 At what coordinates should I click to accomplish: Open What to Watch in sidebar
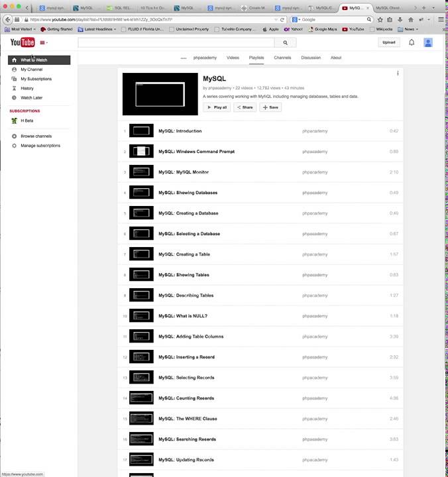tap(39, 60)
